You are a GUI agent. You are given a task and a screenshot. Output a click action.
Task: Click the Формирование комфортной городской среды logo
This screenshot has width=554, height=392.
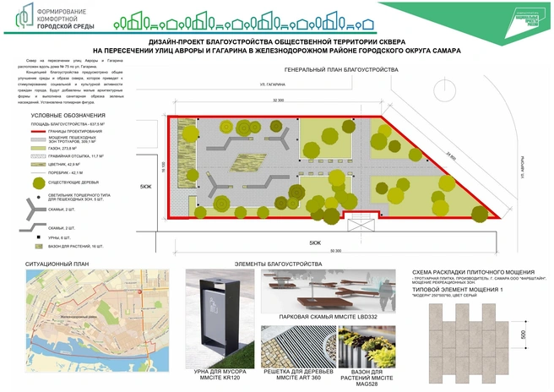click(55, 18)
